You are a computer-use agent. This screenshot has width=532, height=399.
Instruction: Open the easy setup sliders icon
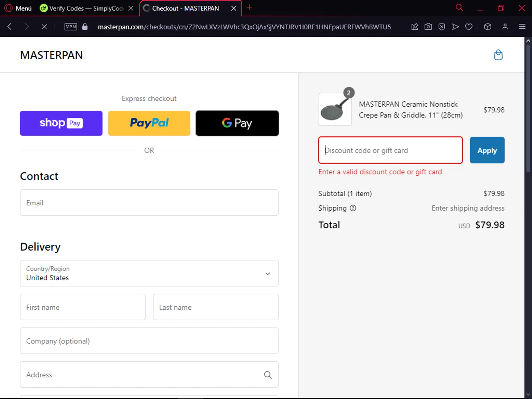[x=522, y=27]
